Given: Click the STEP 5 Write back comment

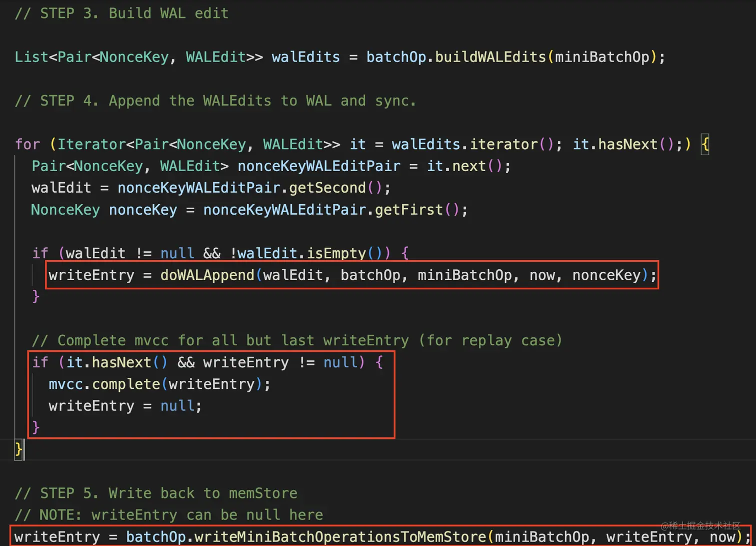Looking at the screenshot, I should point(155,493).
